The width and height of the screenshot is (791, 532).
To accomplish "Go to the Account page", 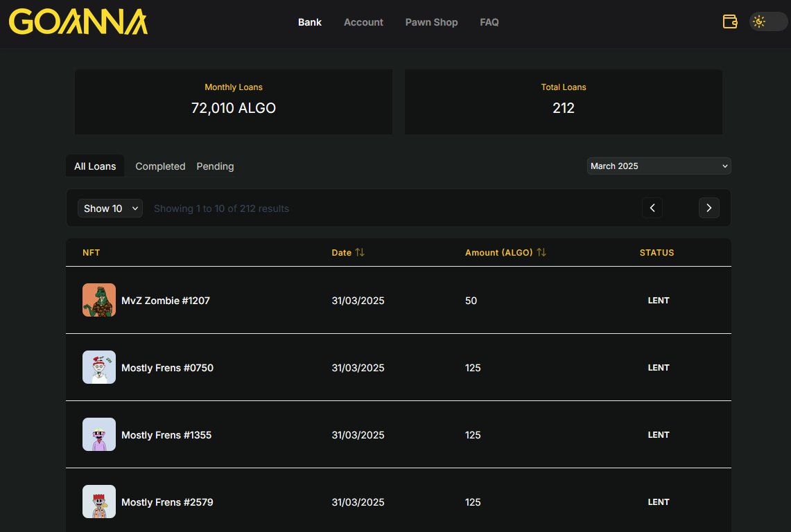I will (x=363, y=22).
